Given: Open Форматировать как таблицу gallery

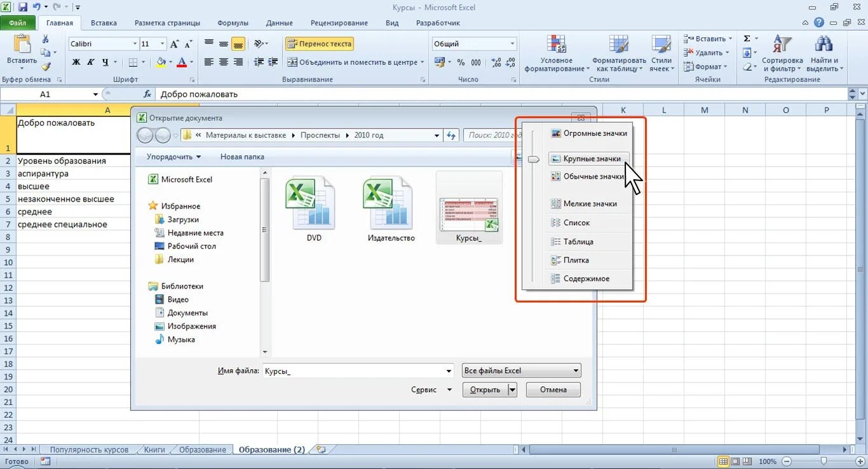Looking at the screenshot, I should tap(619, 53).
